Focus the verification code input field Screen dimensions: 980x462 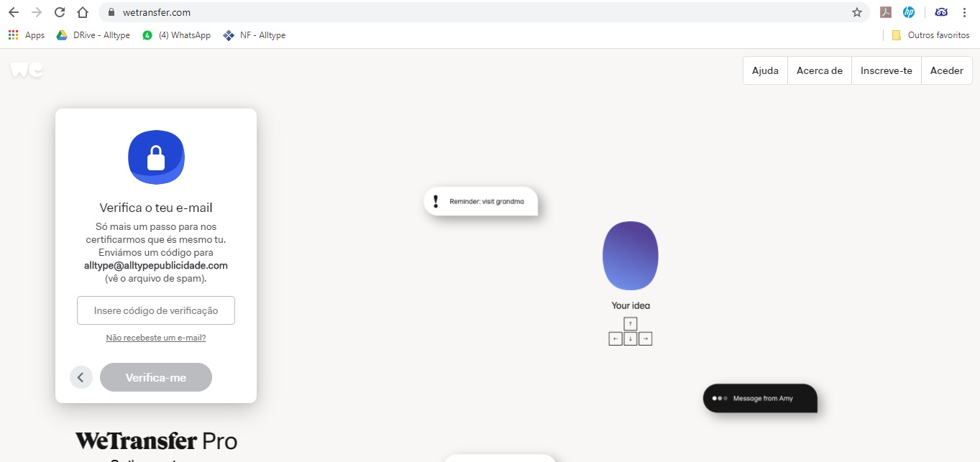pyautogui.click(x=156, y=310)
